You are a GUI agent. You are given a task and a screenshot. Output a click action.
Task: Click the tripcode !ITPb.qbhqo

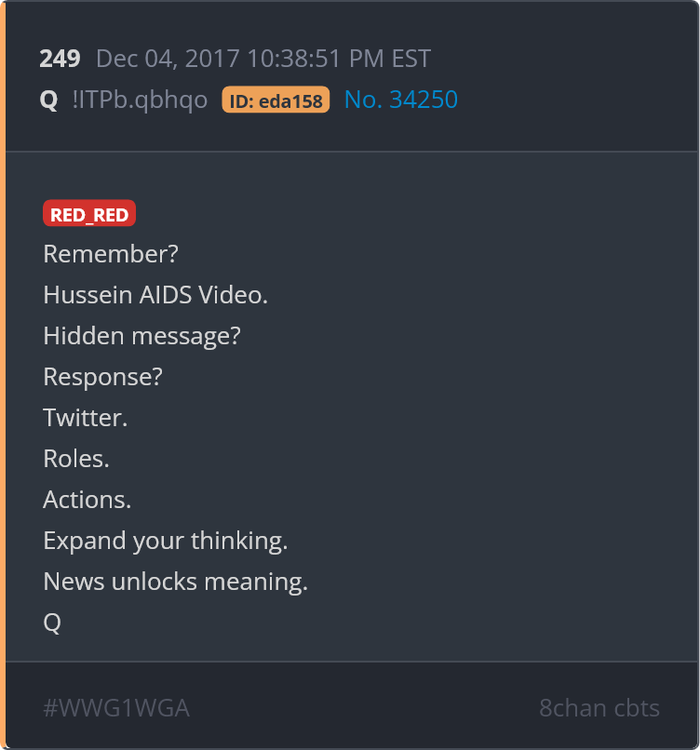140,100
